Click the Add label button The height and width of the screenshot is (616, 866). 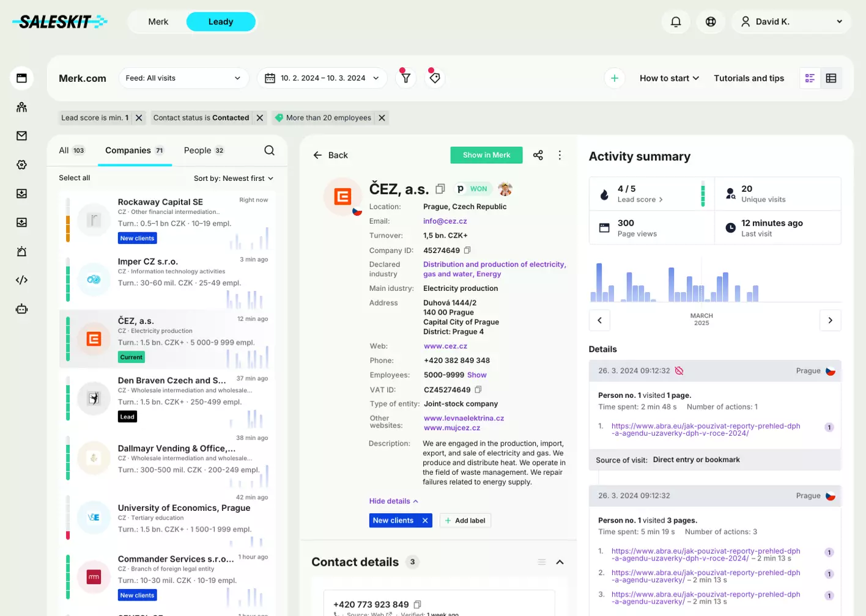coord(465,521)
